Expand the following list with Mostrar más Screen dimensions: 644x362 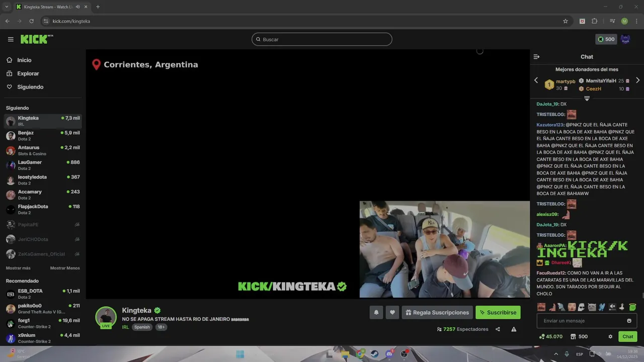18,268
